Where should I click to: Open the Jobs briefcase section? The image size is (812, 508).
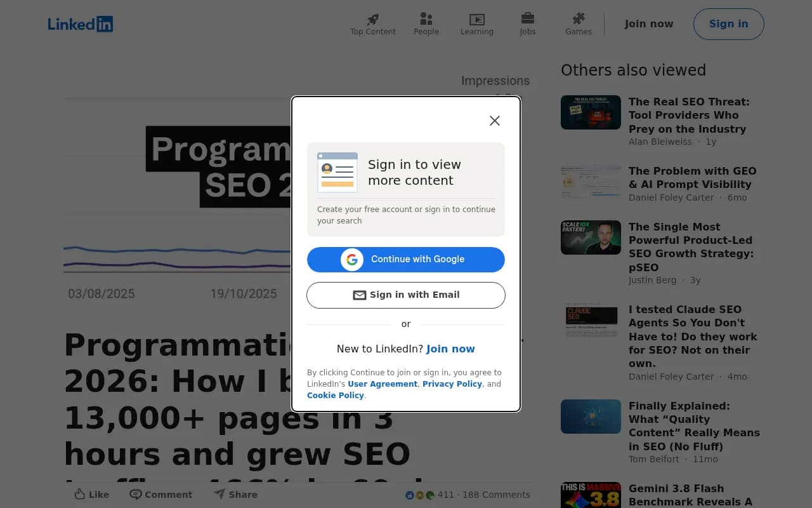(528, 24)
